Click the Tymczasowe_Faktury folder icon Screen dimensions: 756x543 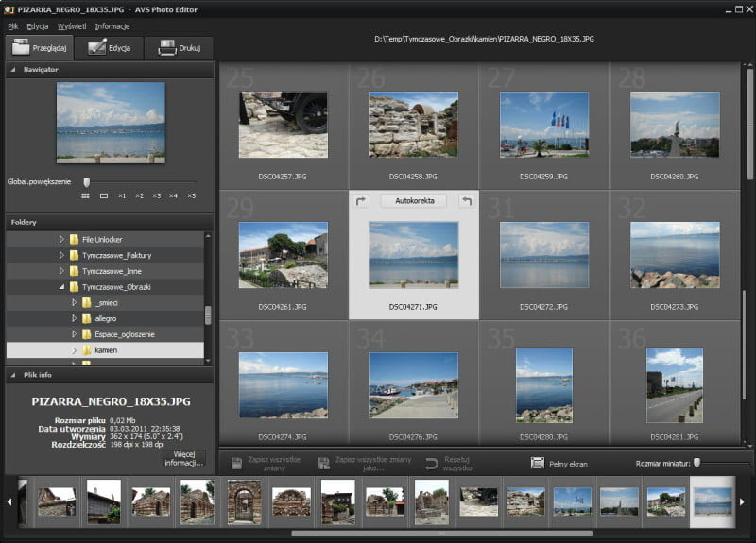point(75,255)
